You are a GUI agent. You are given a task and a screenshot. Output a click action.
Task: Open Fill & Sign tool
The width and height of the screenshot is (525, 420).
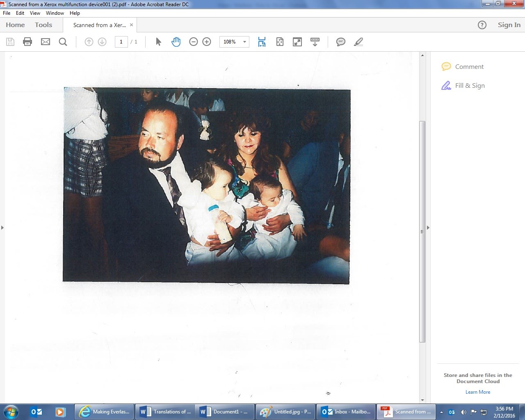[470, 86]
